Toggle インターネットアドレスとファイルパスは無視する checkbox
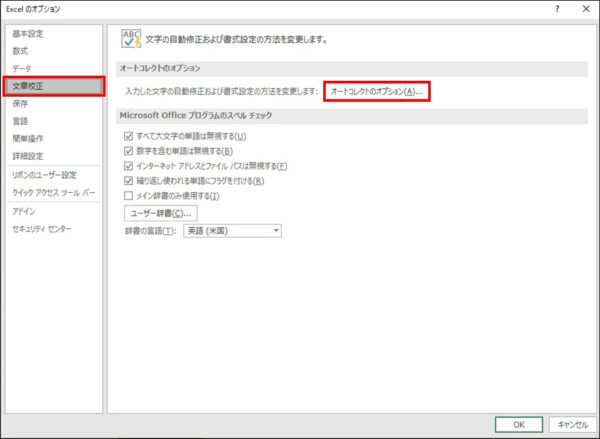 [127, 166]
